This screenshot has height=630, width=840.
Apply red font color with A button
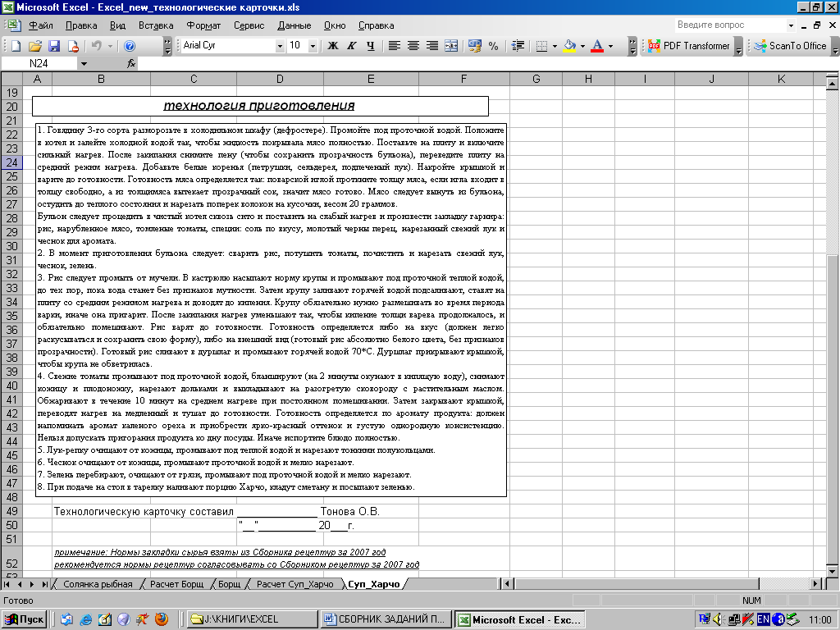click(x=597, y=46)
